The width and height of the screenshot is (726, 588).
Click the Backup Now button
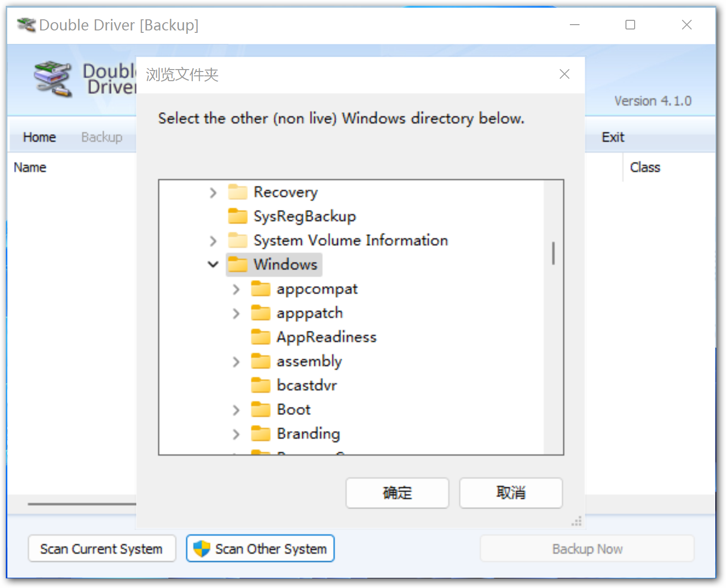(x=587, y=549)
